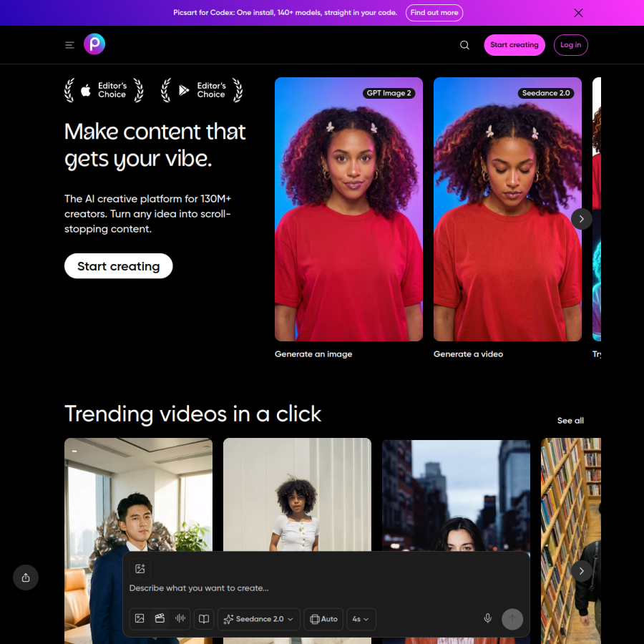This screenshot has width=644, height=644.
Task: Click the add image icon above prompt
Action: pos(140,569)
